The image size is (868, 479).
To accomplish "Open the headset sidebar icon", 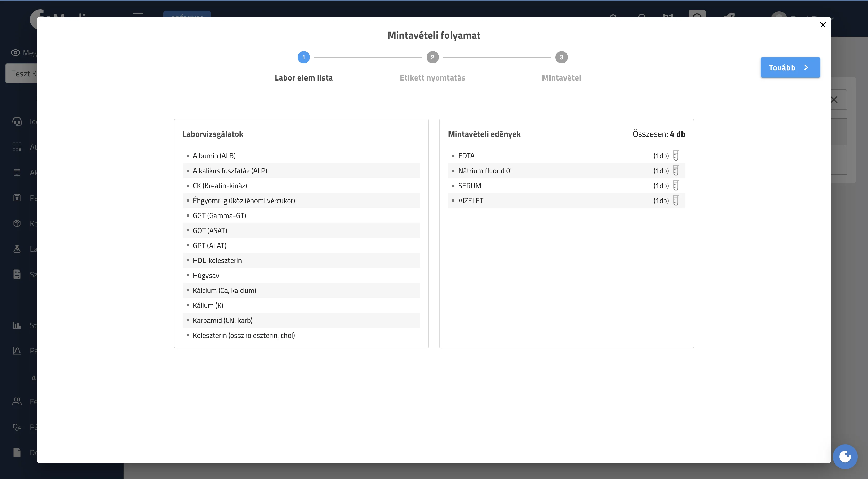I will [x=17, y=121].
